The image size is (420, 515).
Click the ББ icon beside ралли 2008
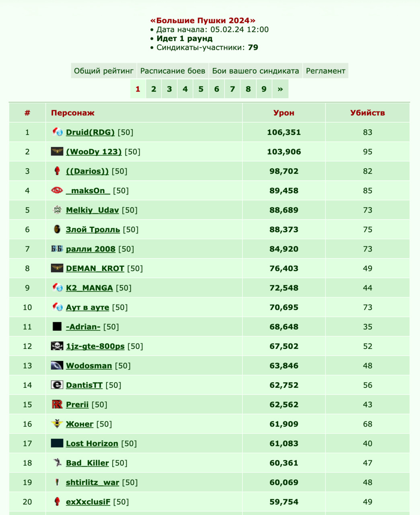pyautogui.click(x=57, y=249)
